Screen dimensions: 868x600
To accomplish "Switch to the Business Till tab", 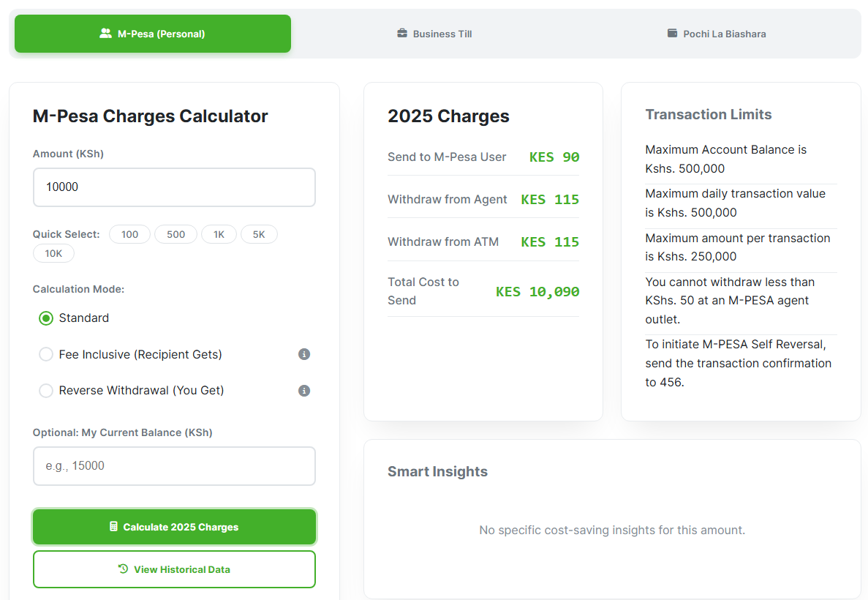I will pos(434,34).
